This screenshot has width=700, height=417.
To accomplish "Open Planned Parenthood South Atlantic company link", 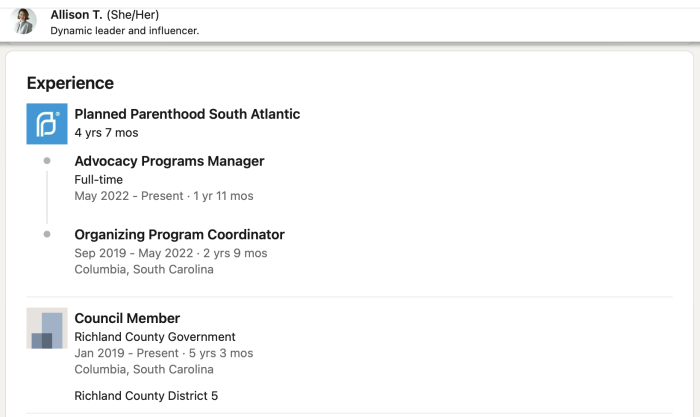I will [187, 114].
